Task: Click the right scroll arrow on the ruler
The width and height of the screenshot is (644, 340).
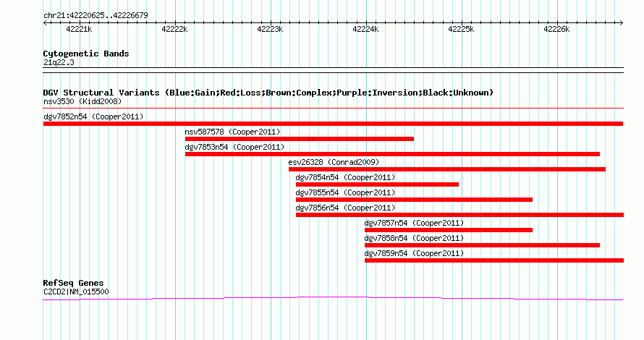Action: tap(622, 23)
